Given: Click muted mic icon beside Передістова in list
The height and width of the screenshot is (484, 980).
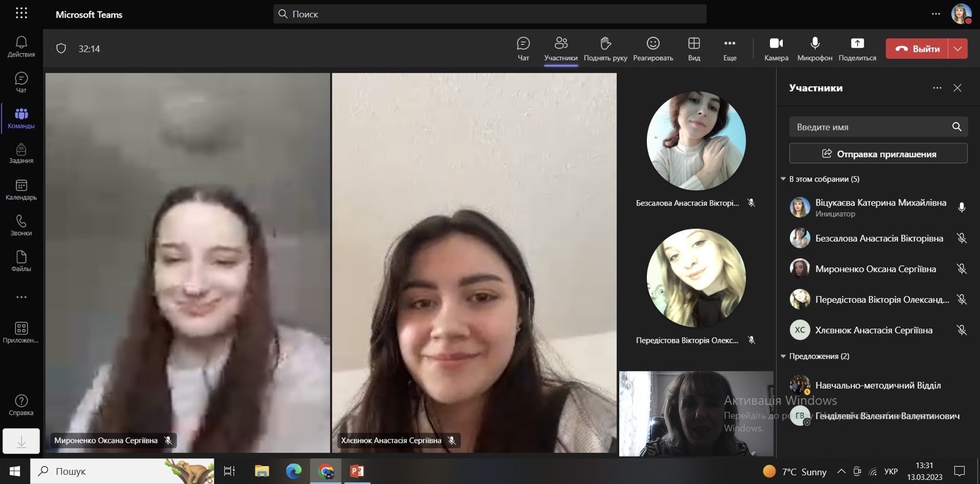Looking at the screenshot, I should point(962,299).
